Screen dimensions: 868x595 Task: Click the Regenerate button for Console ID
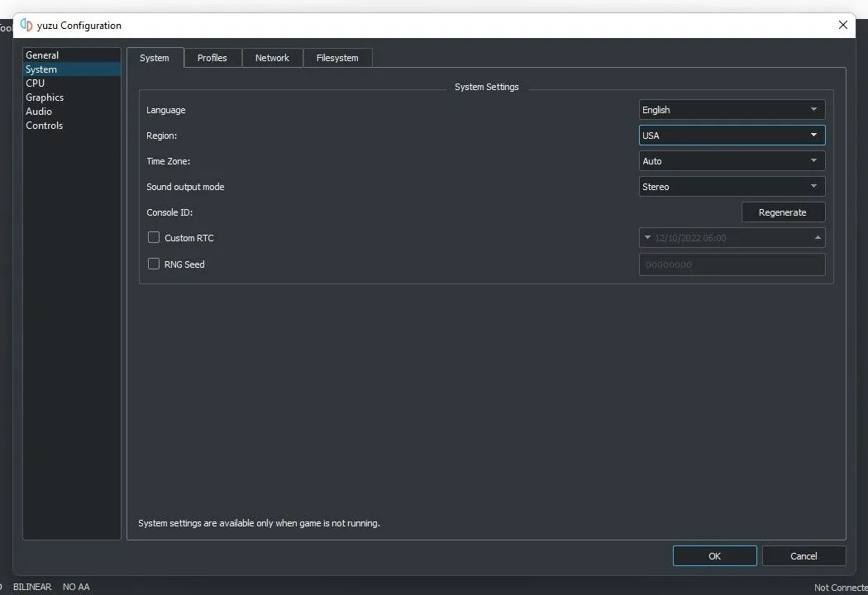[783, 212]
